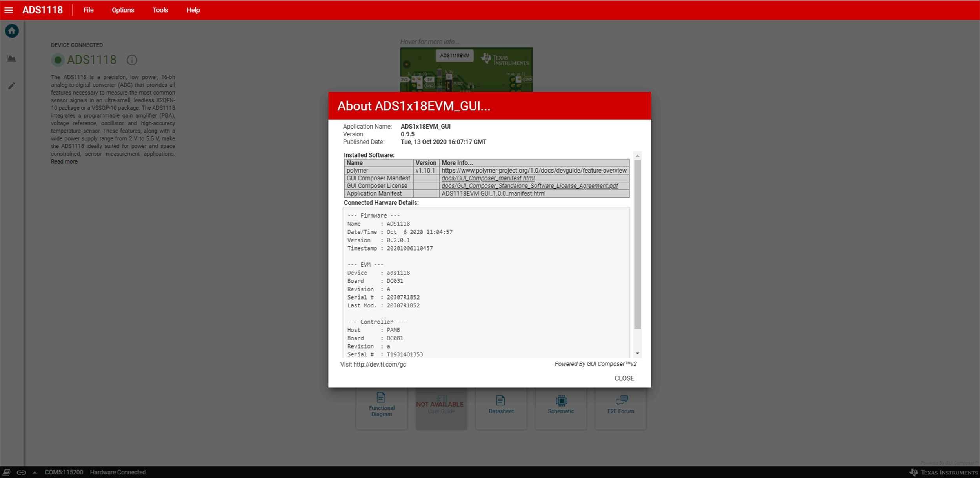
Task: Open the hamburger navigation menu
Action: pyautogui.click(x=8, y=10)
